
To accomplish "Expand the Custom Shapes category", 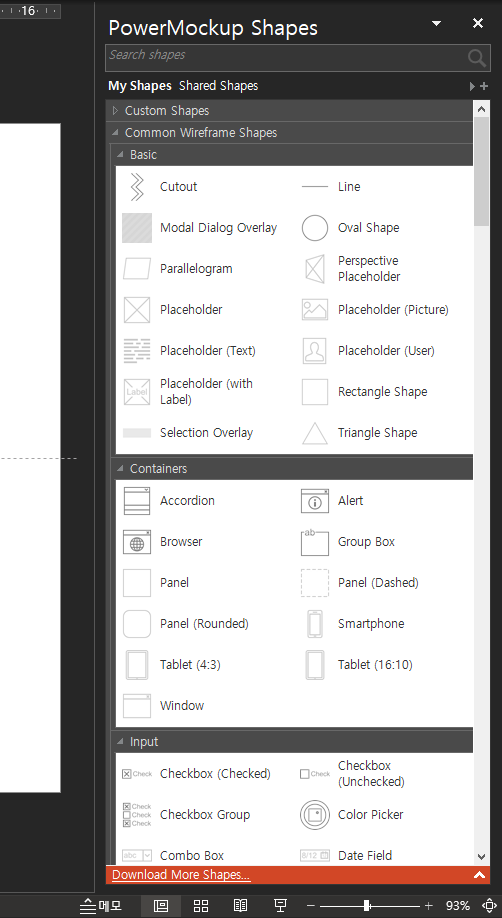I will pos(115,111).
